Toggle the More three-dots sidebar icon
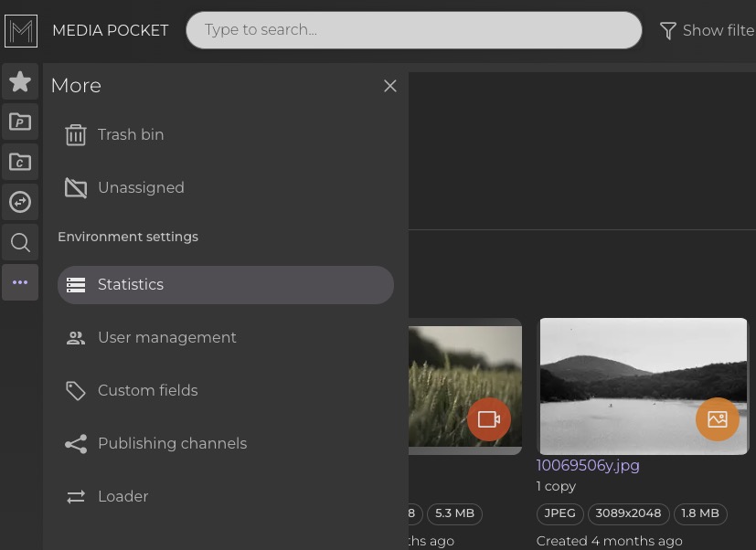The width and height of the screenshot is (756, 550). (x=20, y=282)
